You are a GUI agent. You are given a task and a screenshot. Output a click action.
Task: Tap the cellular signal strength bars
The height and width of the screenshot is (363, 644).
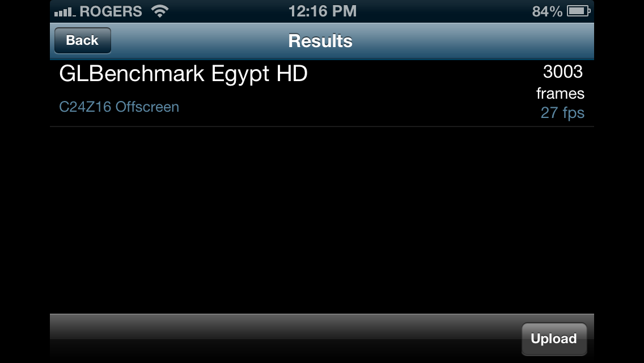[65, 11]
